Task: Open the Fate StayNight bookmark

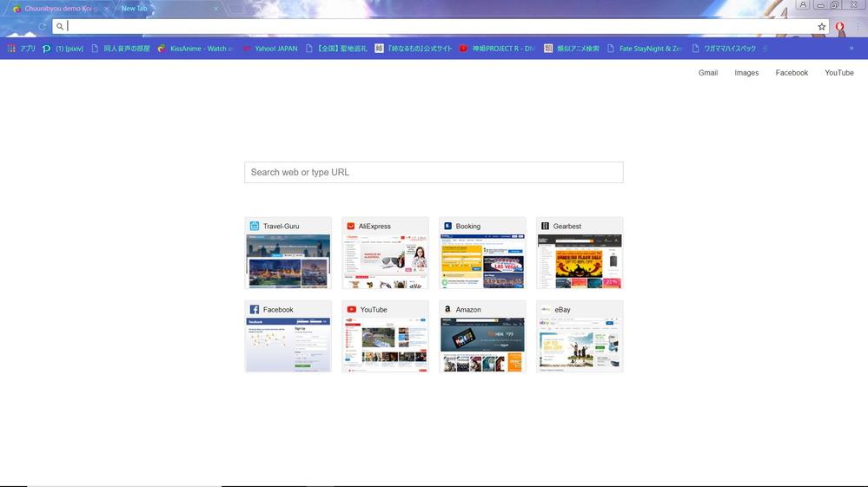Action: pos(646,49)
